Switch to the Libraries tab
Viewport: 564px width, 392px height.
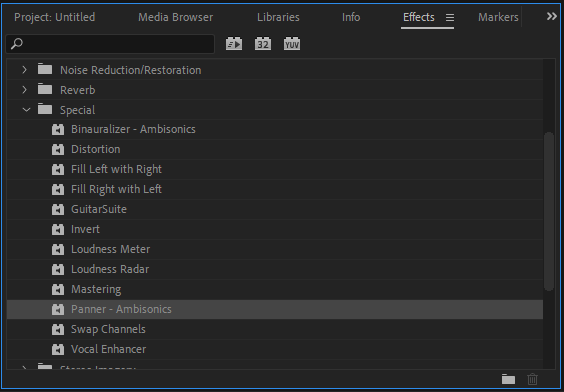pyautogui.click(x=278, y=17)
